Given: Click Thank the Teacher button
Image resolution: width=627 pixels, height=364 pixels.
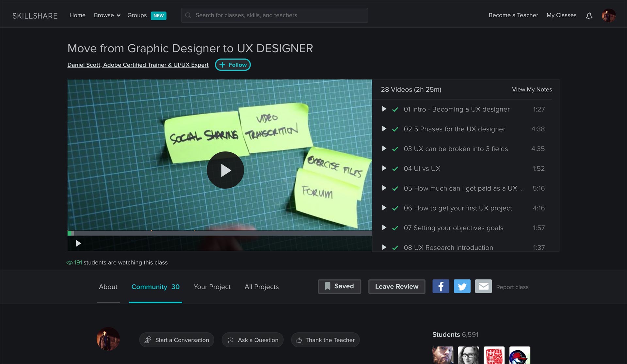Looking at the screenshot, I should (x=325, y=340).
